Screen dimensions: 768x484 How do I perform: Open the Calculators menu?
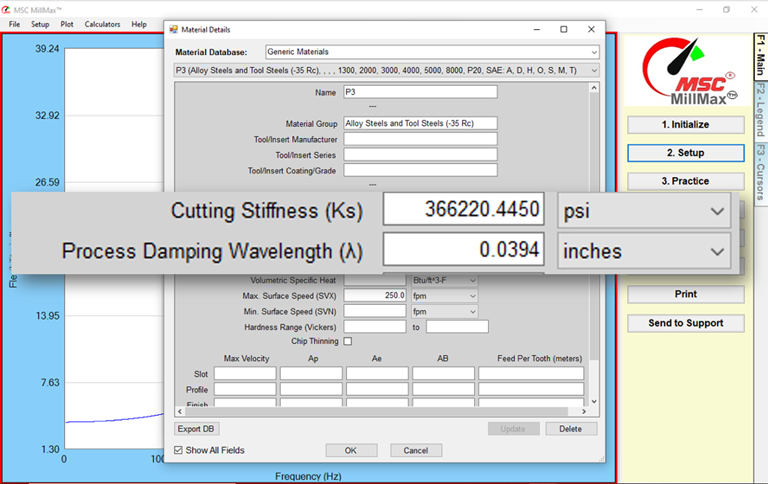[102, 24]
